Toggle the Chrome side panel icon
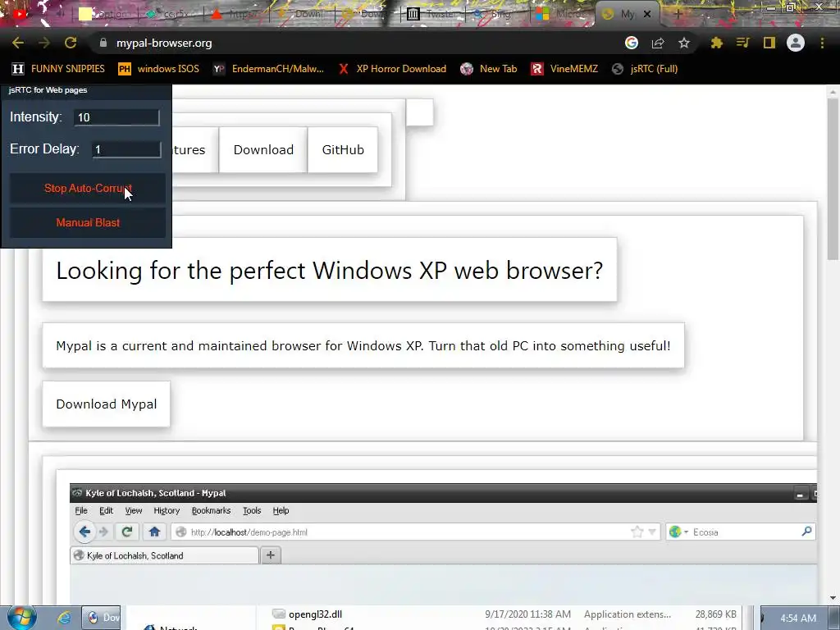Screen dimensions: 840x630 (x=769, y=43)
